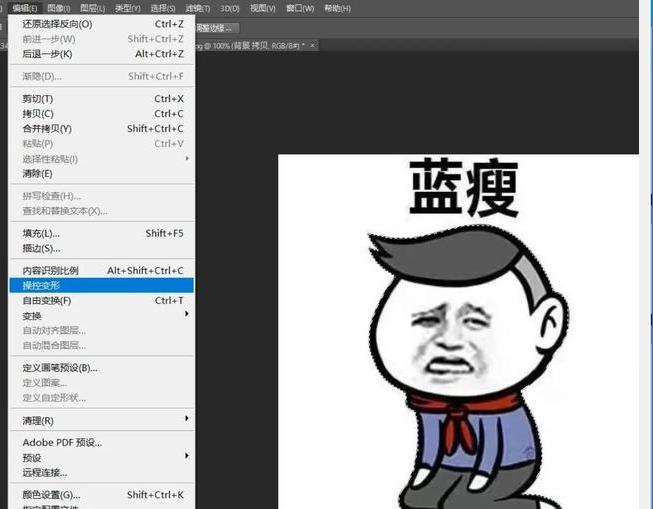Open the 类型(Y) menu

(127, 8)
